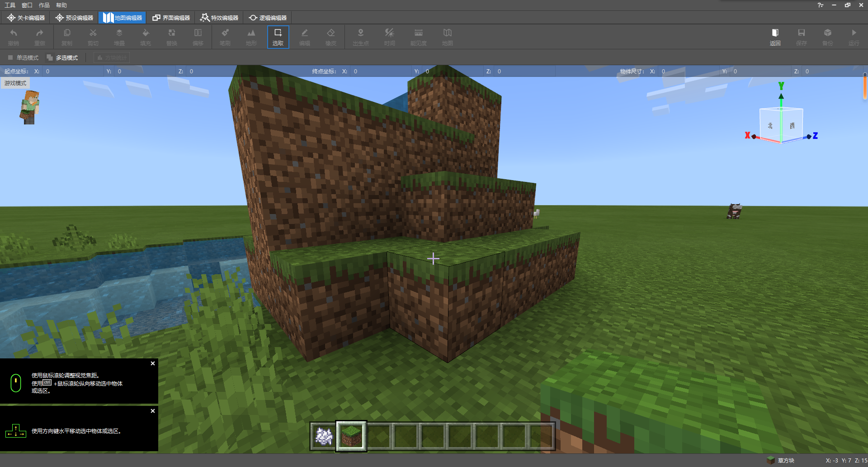Set the Spawn point (出生点) tool
The width and height of the screenshot is (868, 467).
point(361,37)
